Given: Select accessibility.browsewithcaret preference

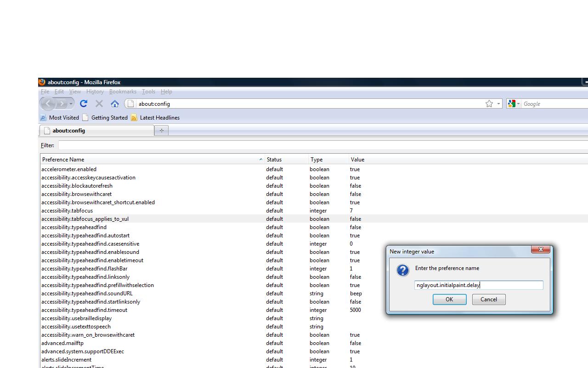Looking at the screenshot, I should pyautogui.click(x=314, y=194).
